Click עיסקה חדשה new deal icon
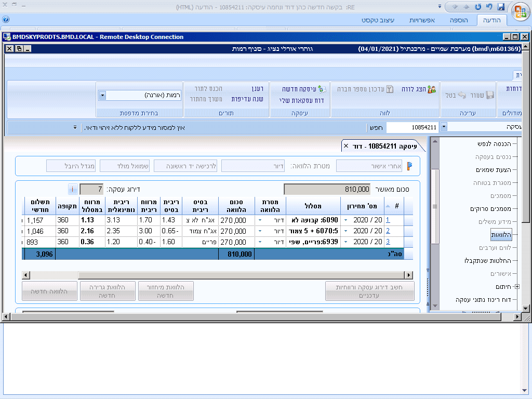Image resolution: width=532 pixels, height=399 pixels. (322, 89)
